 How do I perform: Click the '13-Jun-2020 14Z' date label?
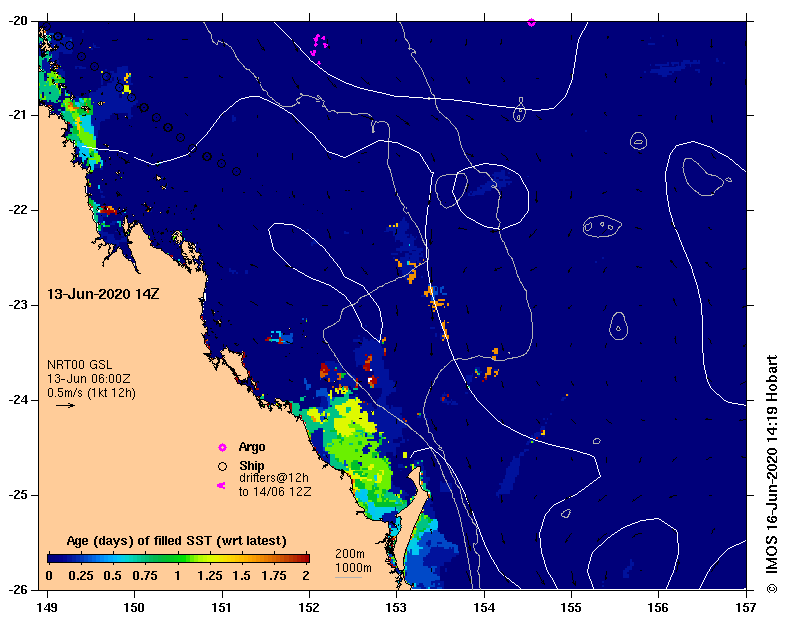click(103, 294)
